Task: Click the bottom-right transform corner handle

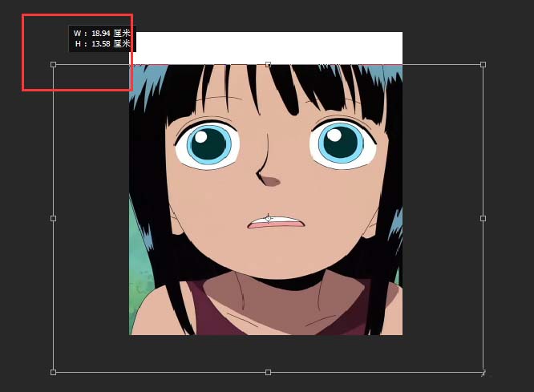Action: tap(483, 372)
